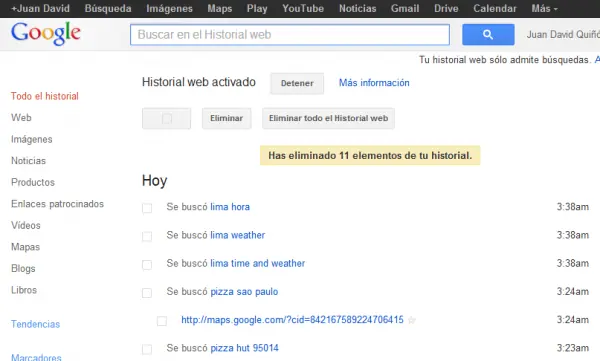Select 'Todo el historial' in sidebar
The width and height of the screenshot is (600, 361).
(45, 96)
